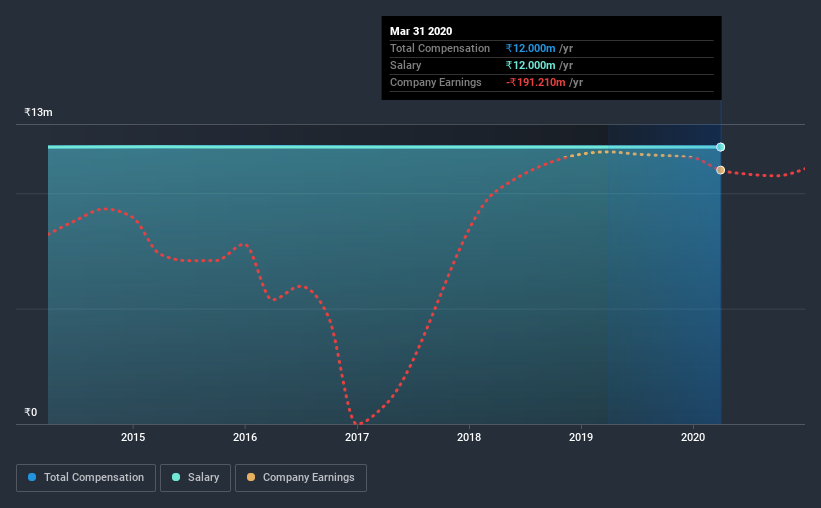Toggle the Salary legend button
Viewport: 821px width, 508px height.
pyautogui.click(x=195, y=478)
